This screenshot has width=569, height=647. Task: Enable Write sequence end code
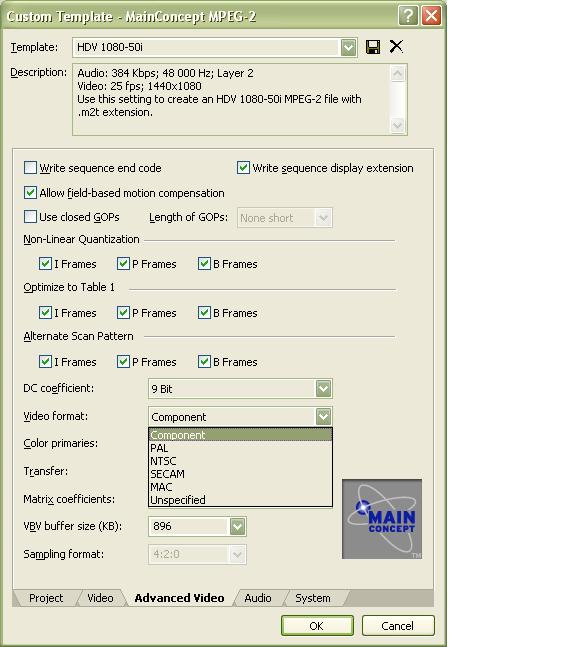[x=31, y=168]
